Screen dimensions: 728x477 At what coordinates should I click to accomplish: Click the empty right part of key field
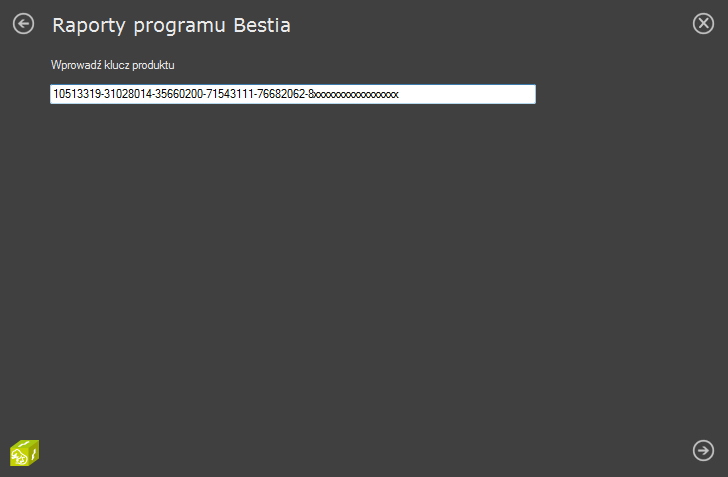[467, 94]
